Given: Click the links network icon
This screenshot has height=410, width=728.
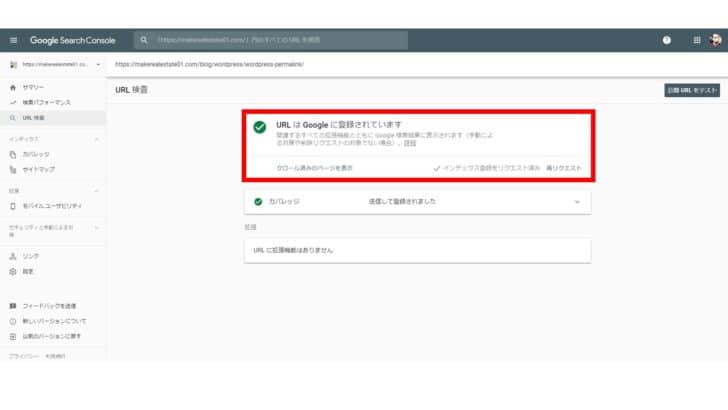Looking at the screenshot, I should coord(13,256).
